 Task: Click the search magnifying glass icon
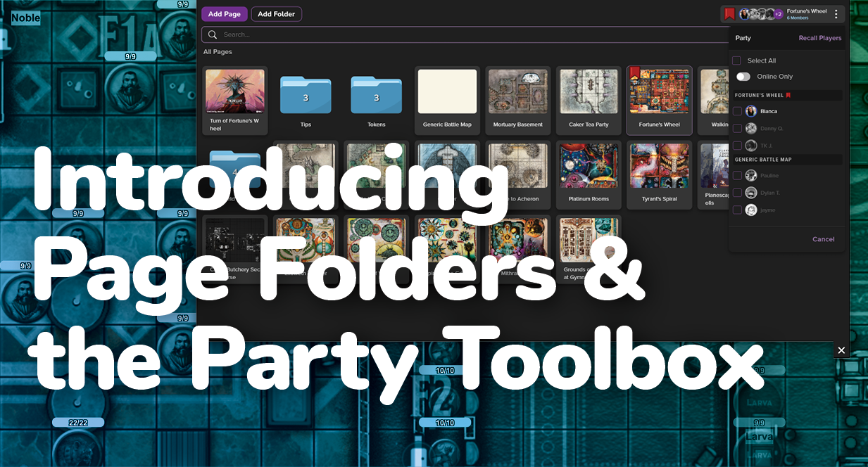coord(212,34)
